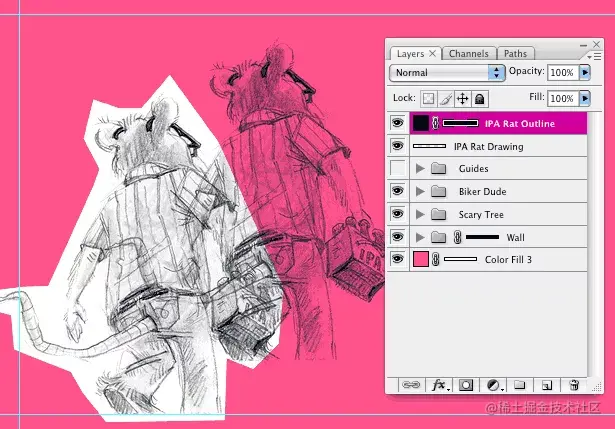Click the Color Fill 3 mask thumbnail
Image resolution: width=615 pixels, height=429 pixels.
(460, 259)
